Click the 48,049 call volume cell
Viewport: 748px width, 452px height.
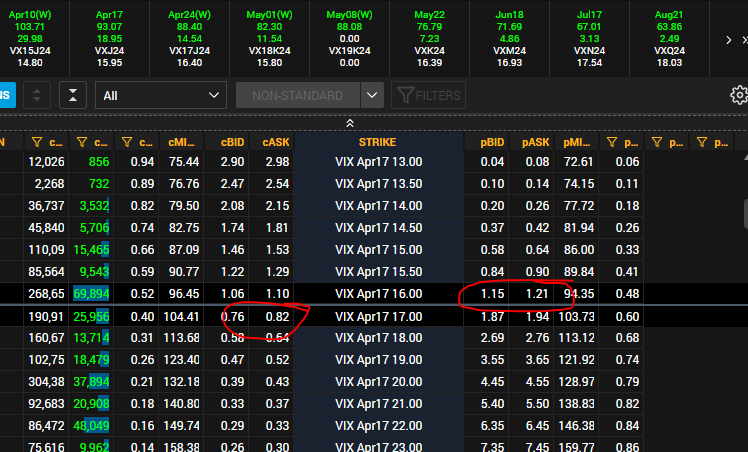pos(91,426)
